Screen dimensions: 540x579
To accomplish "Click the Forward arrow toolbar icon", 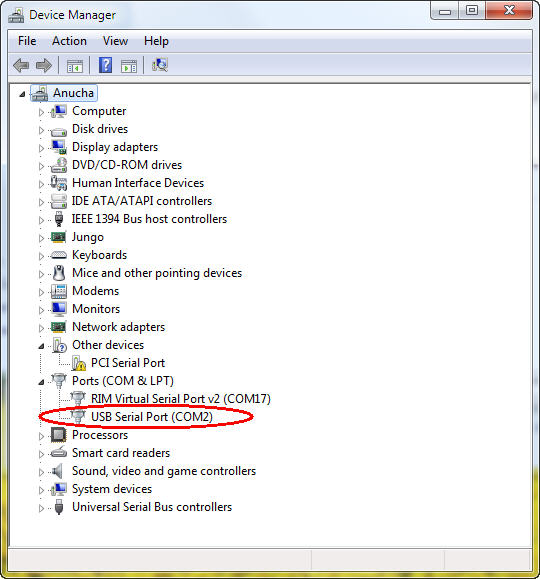I will click(x=44, y=65).
